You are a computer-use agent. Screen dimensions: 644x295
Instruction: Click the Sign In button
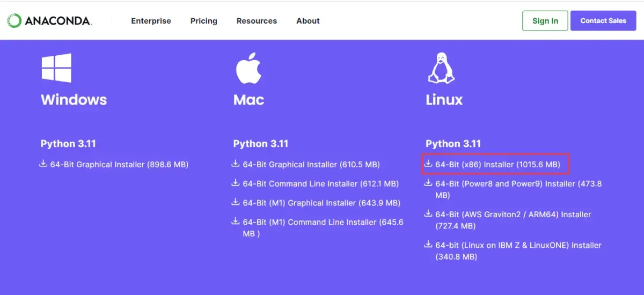[545, 21]
